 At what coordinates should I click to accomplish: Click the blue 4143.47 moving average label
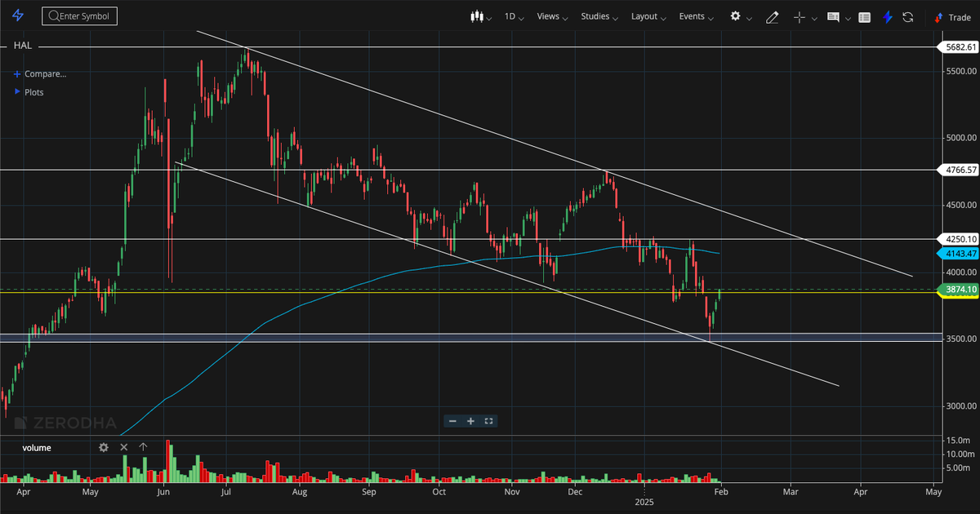pos(959,254)
